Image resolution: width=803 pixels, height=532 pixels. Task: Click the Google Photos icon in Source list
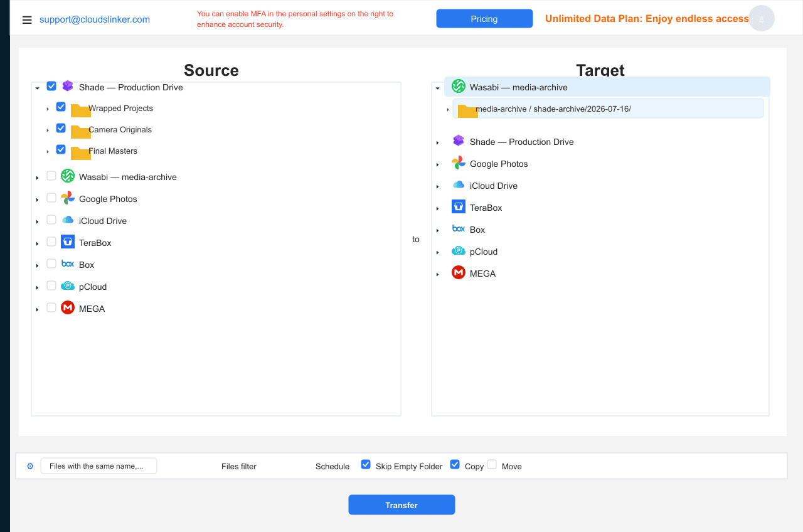pos(68,198)
